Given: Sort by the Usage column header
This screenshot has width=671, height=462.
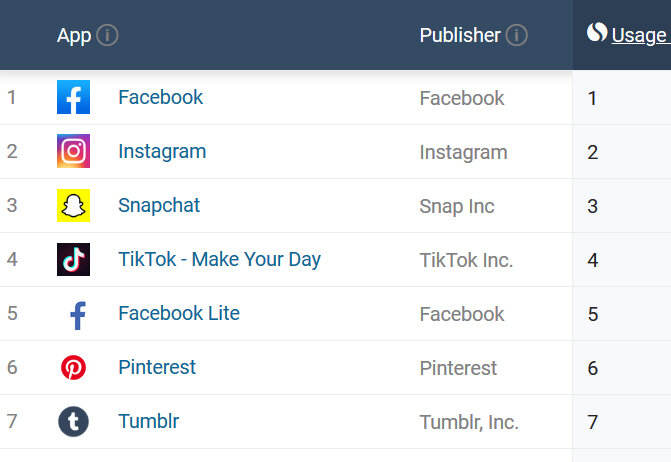Looking at the screenshot, I should tap(641, 36).
